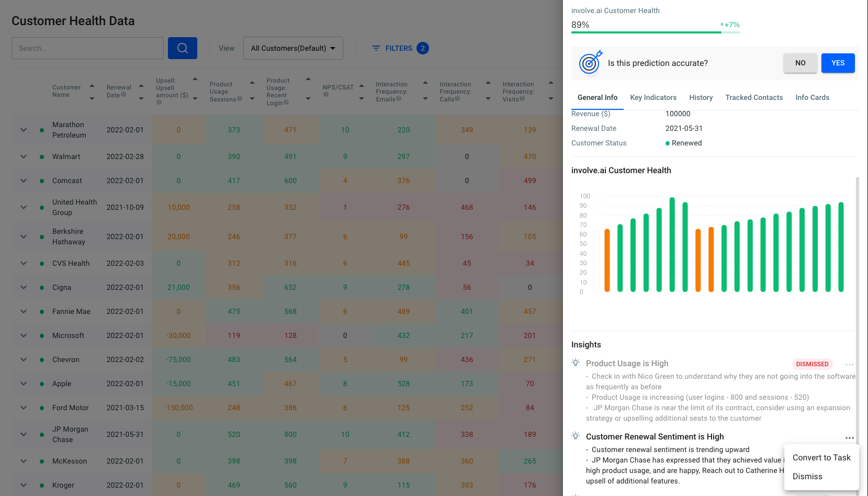
Task: Open options for Customer Renewal Sentiment insight
Action: [x=849, y=438]
